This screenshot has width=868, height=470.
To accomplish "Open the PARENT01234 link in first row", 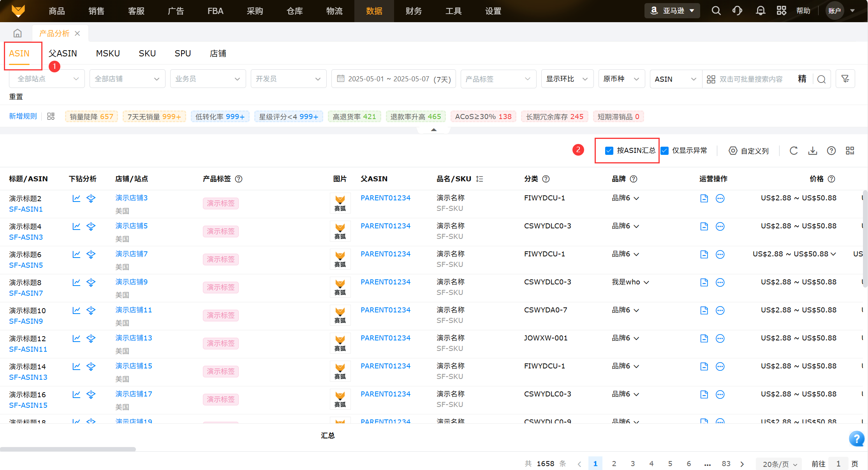I will (x=385, y=198).
